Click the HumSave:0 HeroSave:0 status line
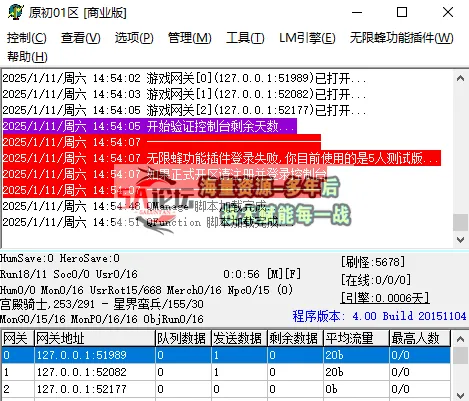Viewport: 469px width, 401px height. (60, 258)
